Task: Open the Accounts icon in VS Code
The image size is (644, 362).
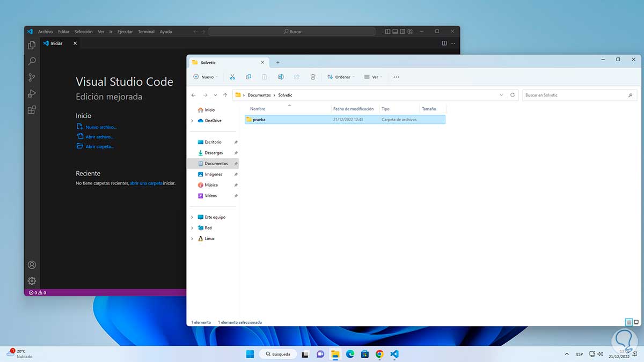Action: (32, 265)
